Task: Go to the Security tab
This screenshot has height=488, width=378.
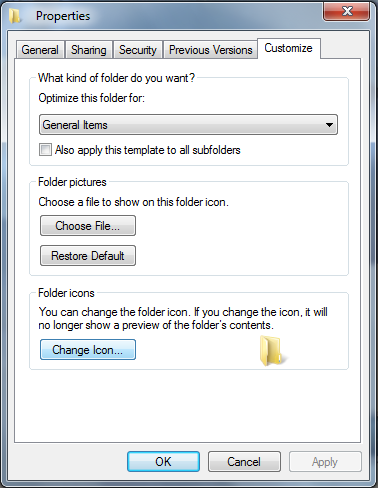Action: 138,50
